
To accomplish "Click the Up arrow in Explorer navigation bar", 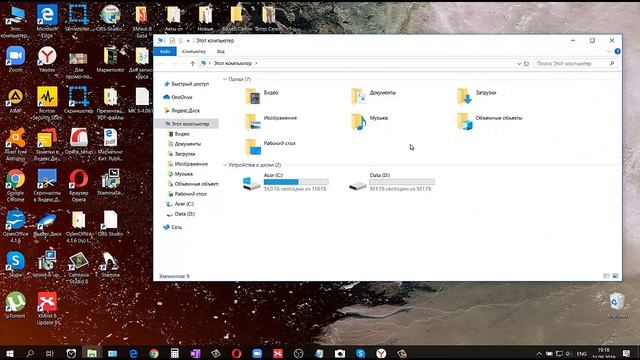I will (192, 64).
